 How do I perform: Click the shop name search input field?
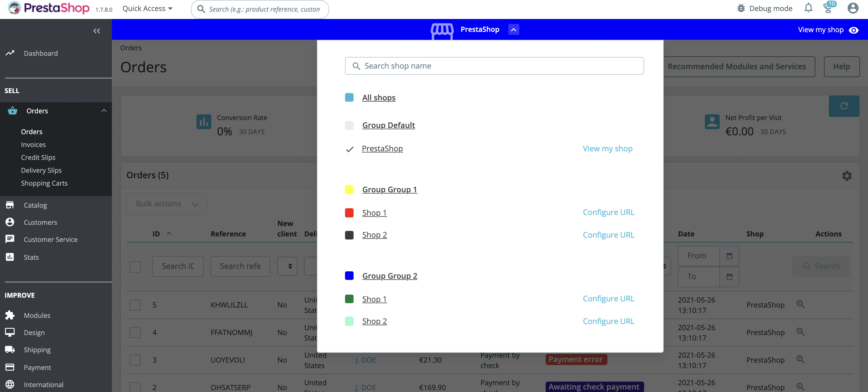pos(494,66)
